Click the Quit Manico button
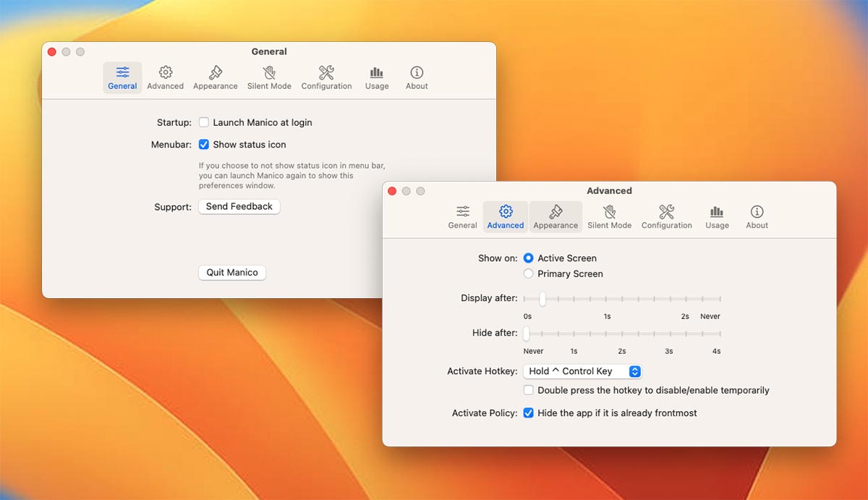The width and height of the screenshot is (868, 500). [x=231, y=273]
